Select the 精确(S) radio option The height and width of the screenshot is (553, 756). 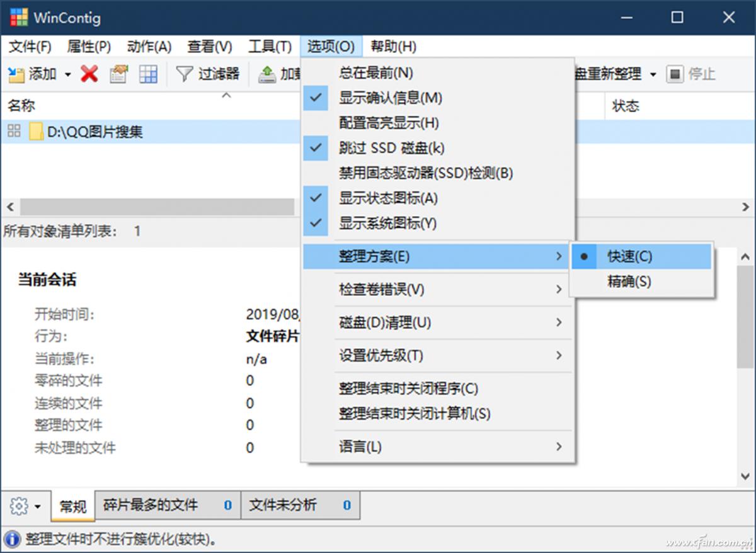[x=641, y=282]
